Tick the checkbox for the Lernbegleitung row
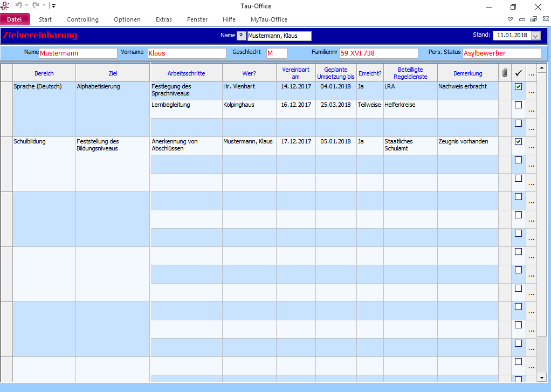Viewport: 551px width, 392px height. (518, 105)
